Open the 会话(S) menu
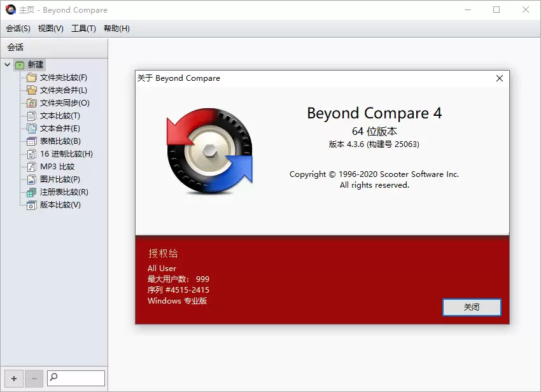Screen dimensions: 541x392 click(18, 29)
